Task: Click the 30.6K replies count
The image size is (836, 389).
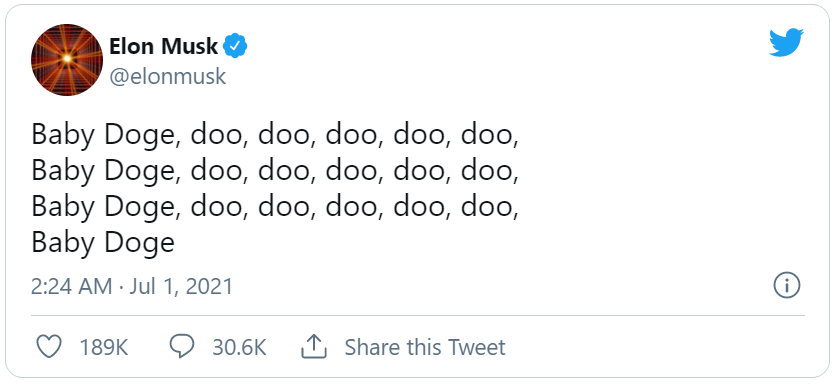Action: [239, 347]
